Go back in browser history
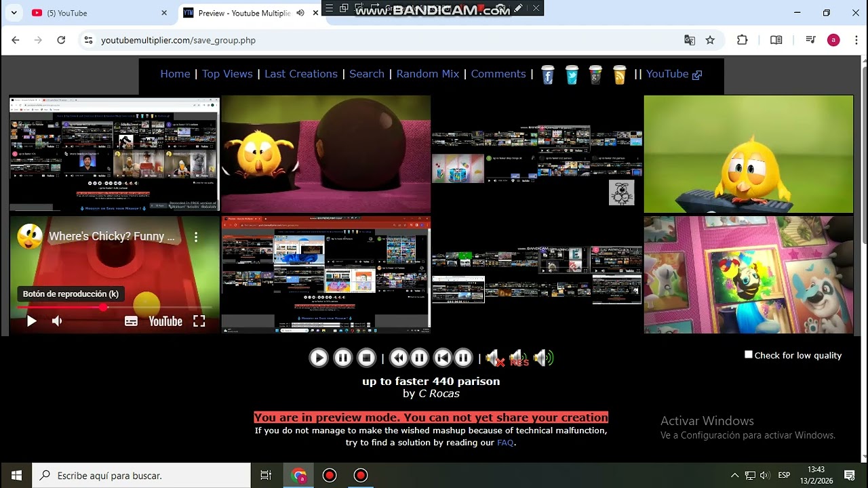 point(16,40)
